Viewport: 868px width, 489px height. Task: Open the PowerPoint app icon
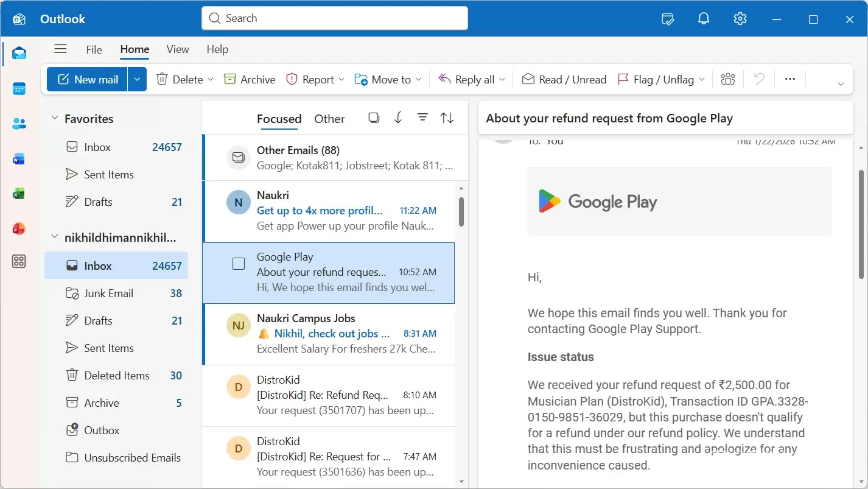coord(19,229)
